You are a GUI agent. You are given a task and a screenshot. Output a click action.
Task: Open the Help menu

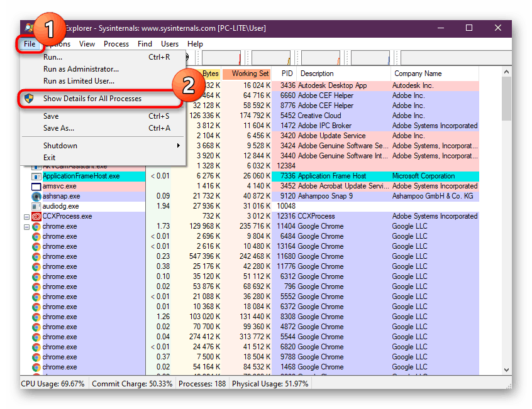[195, 44]
